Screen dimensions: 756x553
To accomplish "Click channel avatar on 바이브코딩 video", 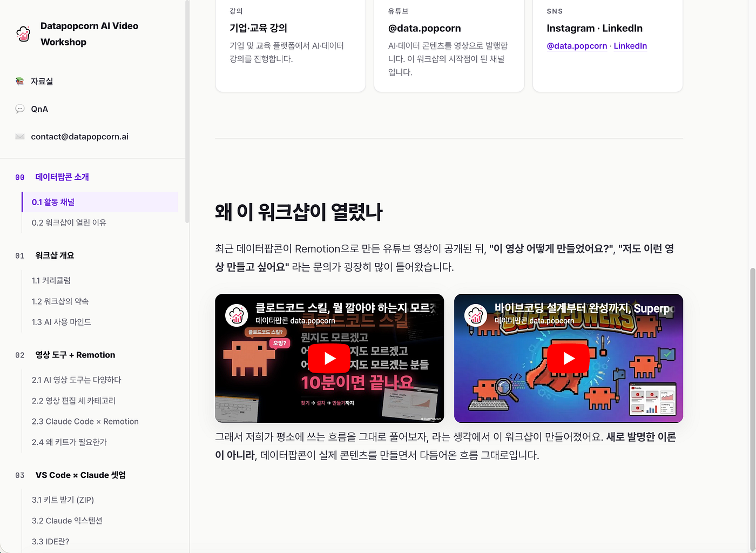I will point(476,315).
